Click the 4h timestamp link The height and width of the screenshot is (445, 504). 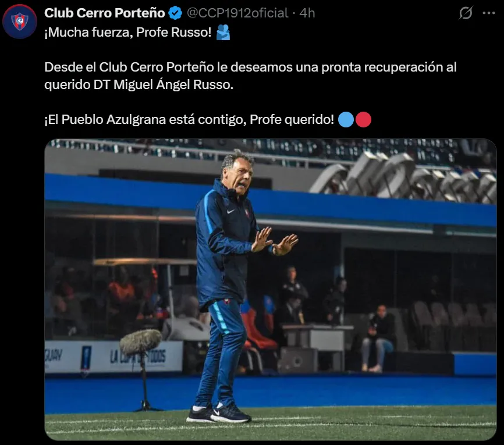coord(307,12)
